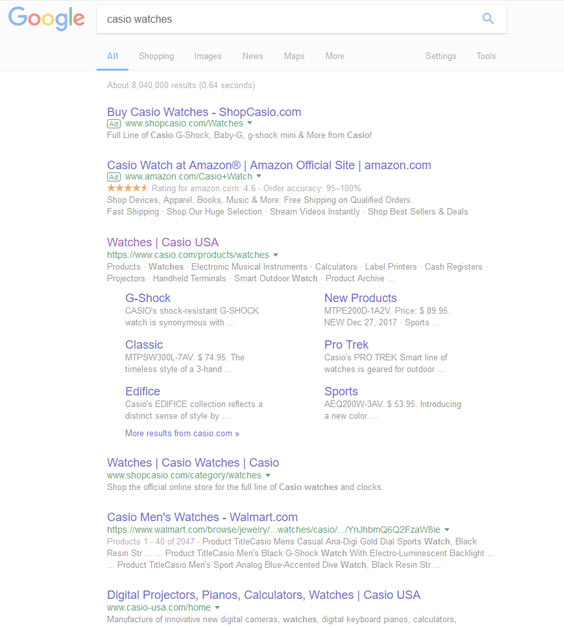This screenshot has height=626, width=564.
Task: Open the search Tools option
Action: (x=486, y=56)
